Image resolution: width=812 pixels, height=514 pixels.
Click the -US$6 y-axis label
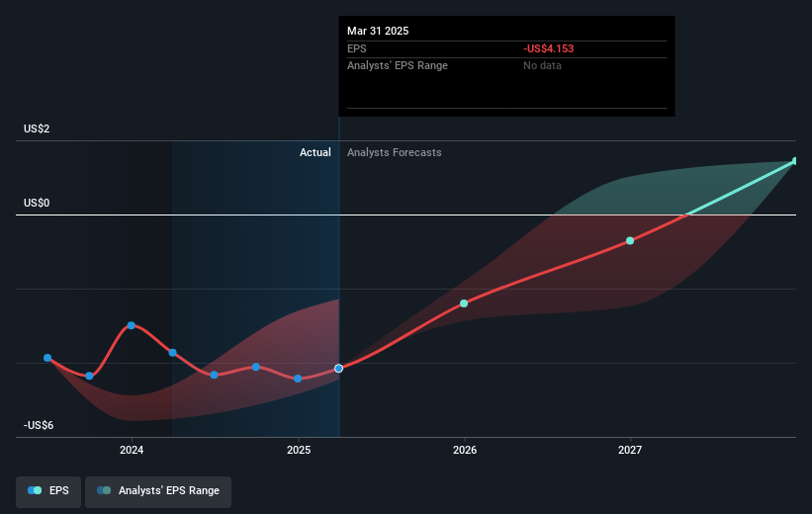[x=39, y=425]
